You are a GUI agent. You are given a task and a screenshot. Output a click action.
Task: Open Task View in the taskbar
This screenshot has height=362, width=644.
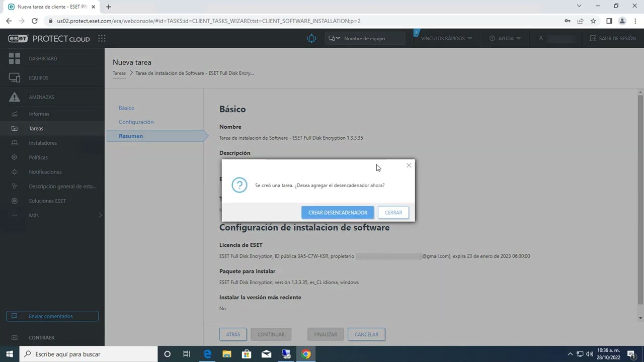click(x=187, y=354)
